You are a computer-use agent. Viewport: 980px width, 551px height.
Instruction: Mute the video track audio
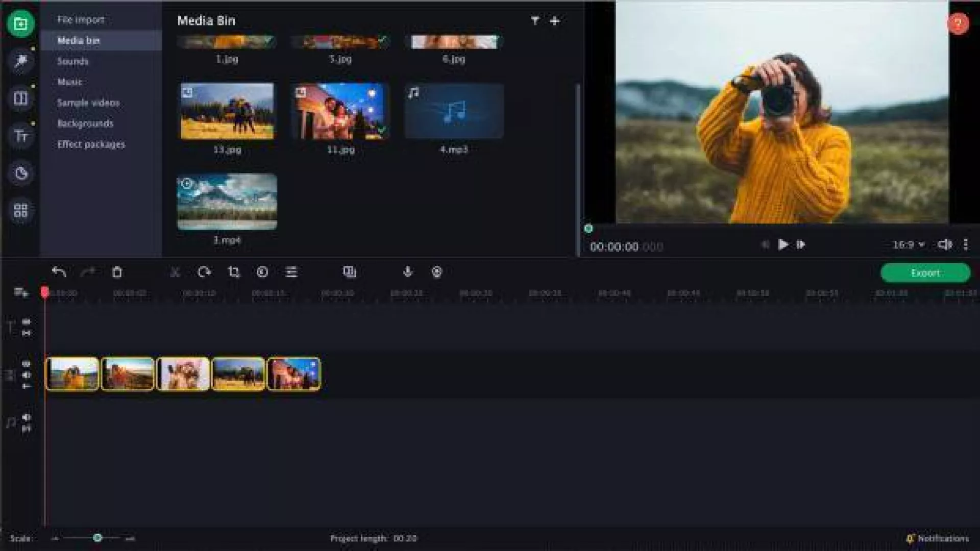point(27,375)
